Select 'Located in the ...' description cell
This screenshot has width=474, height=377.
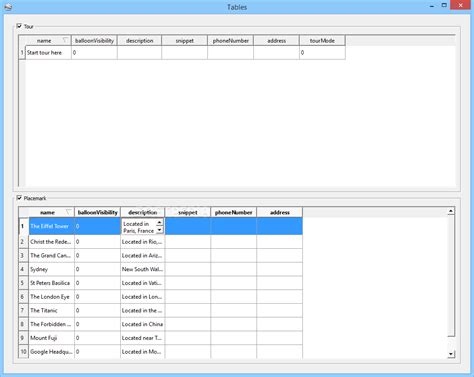click(143, 310)
